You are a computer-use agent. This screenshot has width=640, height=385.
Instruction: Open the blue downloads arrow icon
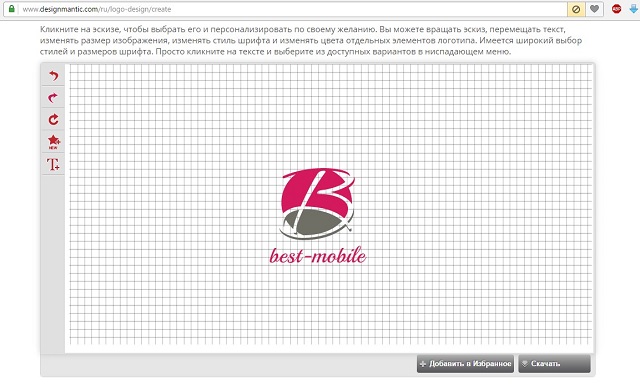[x=634, y=9]
